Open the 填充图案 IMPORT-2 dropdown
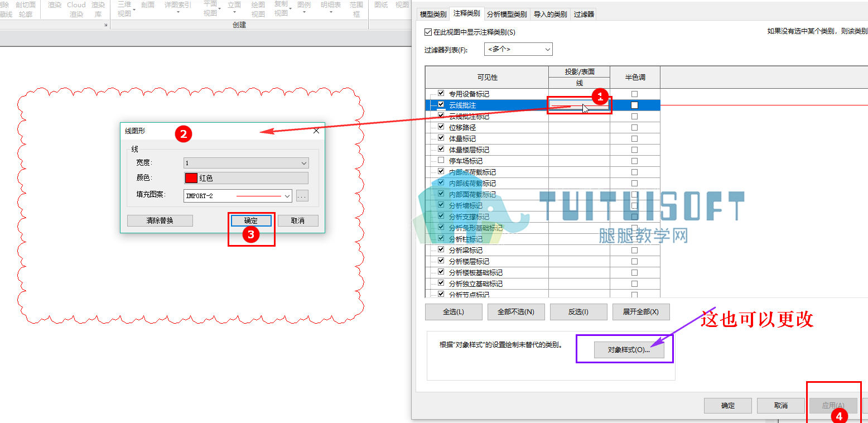Screen dimensions: 868x423 point(238,196)
